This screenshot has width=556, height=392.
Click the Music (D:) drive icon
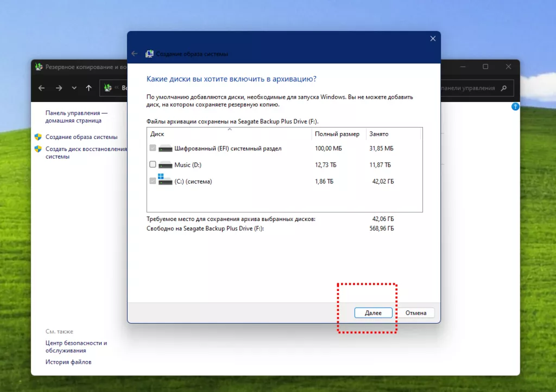pyautogui.click(x=165, y=165)
